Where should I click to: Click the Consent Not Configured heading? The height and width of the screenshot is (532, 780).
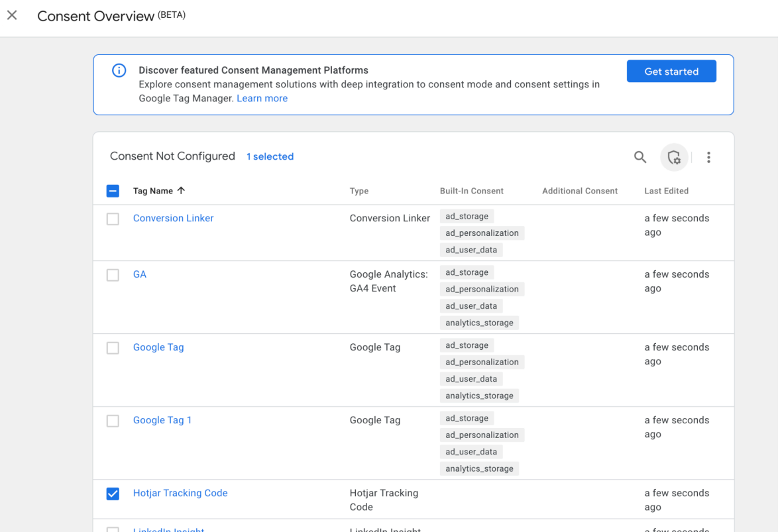pos(172,156)
